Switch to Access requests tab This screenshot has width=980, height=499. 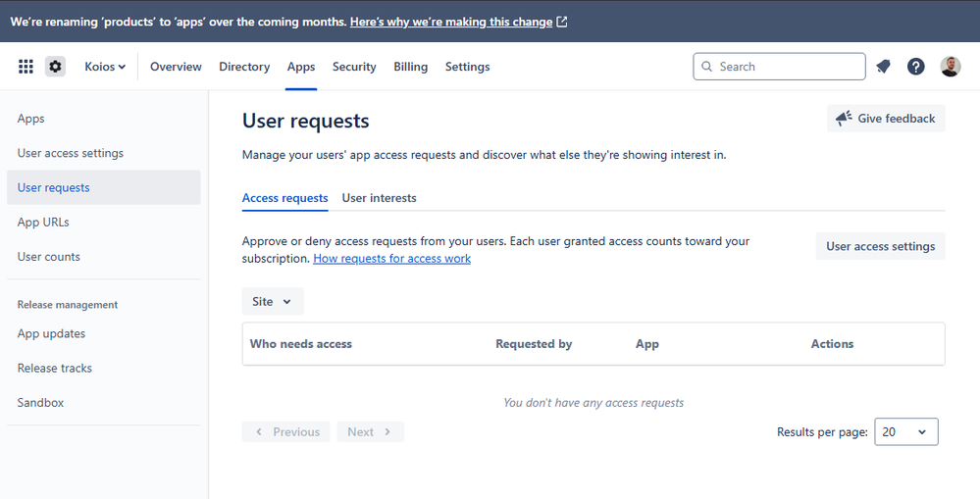(x=285, y=198)
